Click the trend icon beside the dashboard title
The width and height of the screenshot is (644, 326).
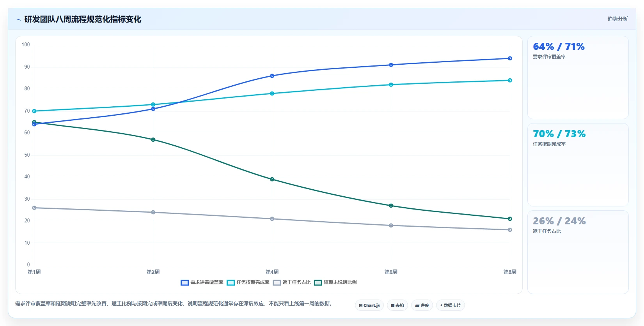tap(18, 19)
